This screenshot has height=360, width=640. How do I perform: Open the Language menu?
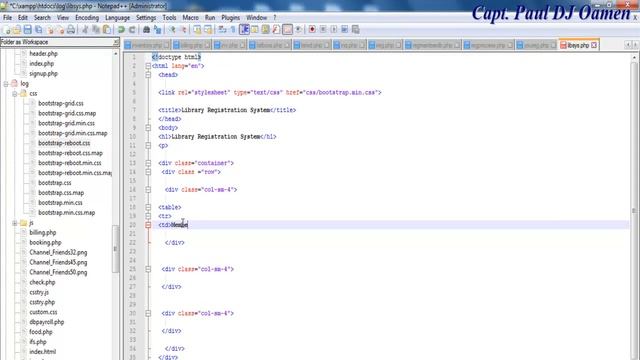point(118,18)
